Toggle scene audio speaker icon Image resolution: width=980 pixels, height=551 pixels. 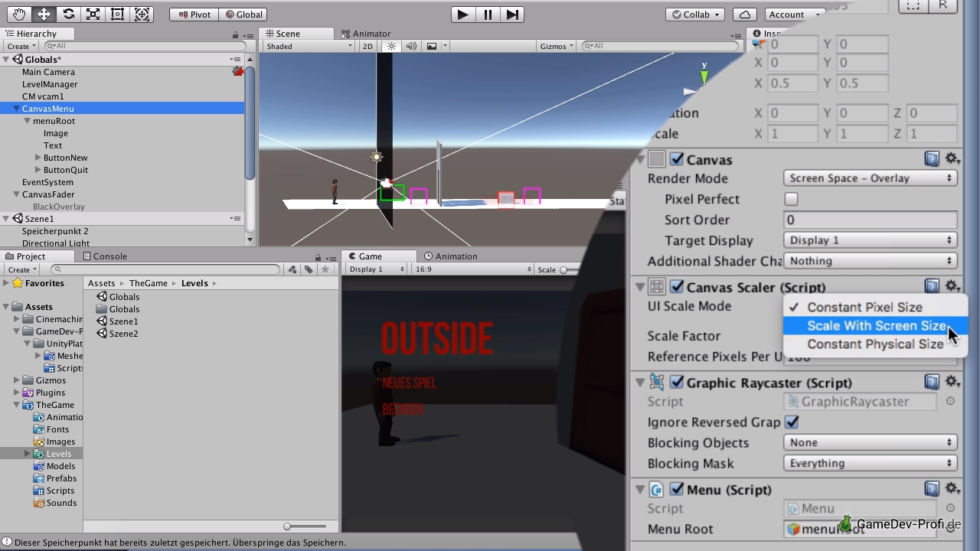point(411,46)
